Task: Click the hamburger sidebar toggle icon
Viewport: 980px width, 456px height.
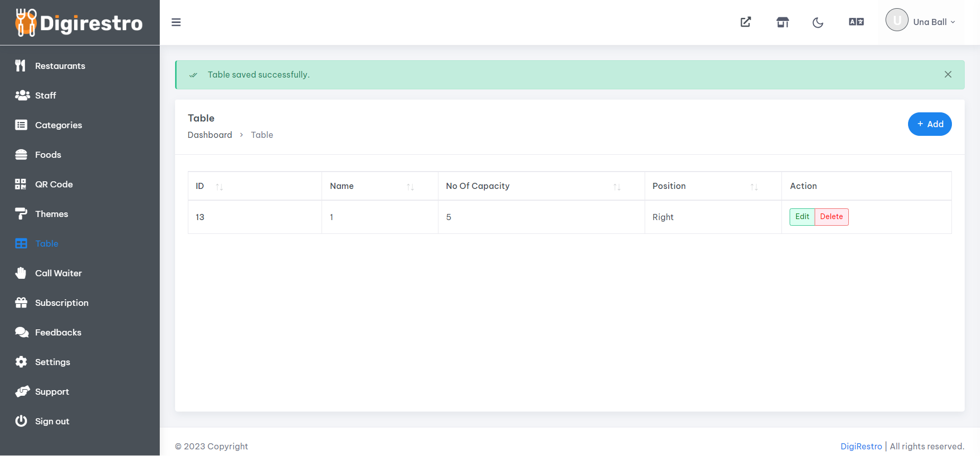Action: (x=176, y=22)
